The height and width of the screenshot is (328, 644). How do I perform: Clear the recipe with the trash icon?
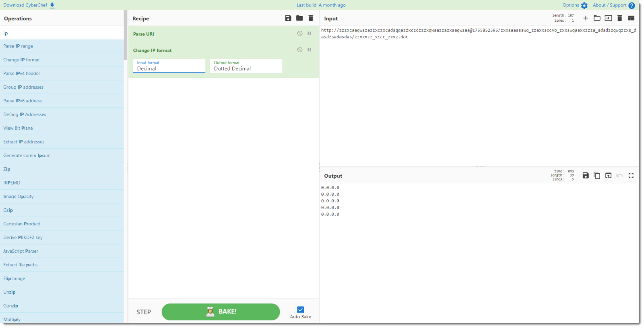pyautogui.click(x=311, y=18)
